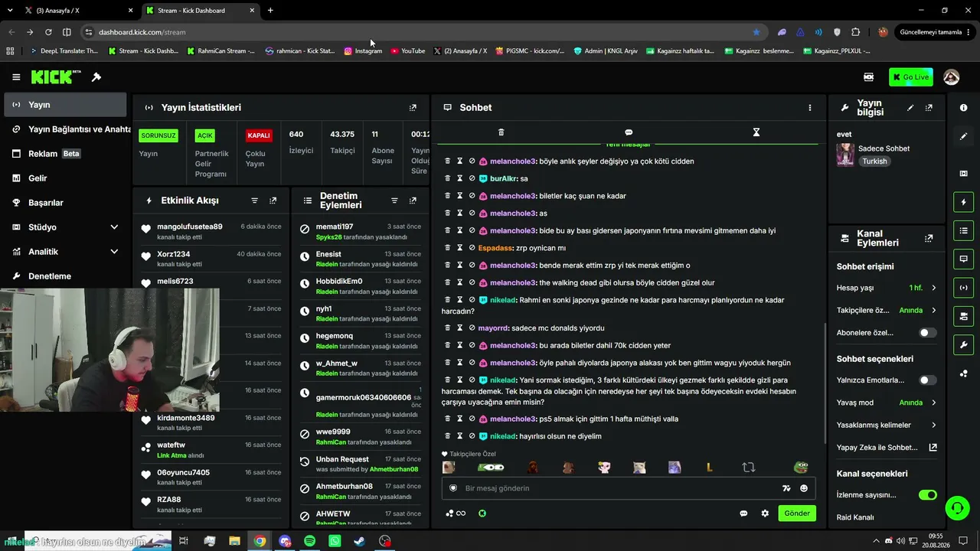Image resolution: width=980 pixels, height=551 pixels.
Task: Open the YouTube bookmark
Action: (x=407, y=51)
